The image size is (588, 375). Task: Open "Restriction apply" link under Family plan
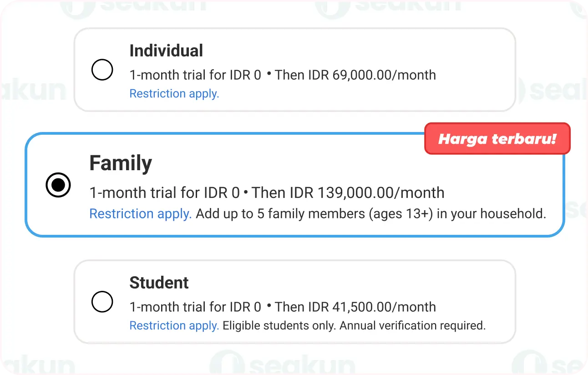point(140,213)
